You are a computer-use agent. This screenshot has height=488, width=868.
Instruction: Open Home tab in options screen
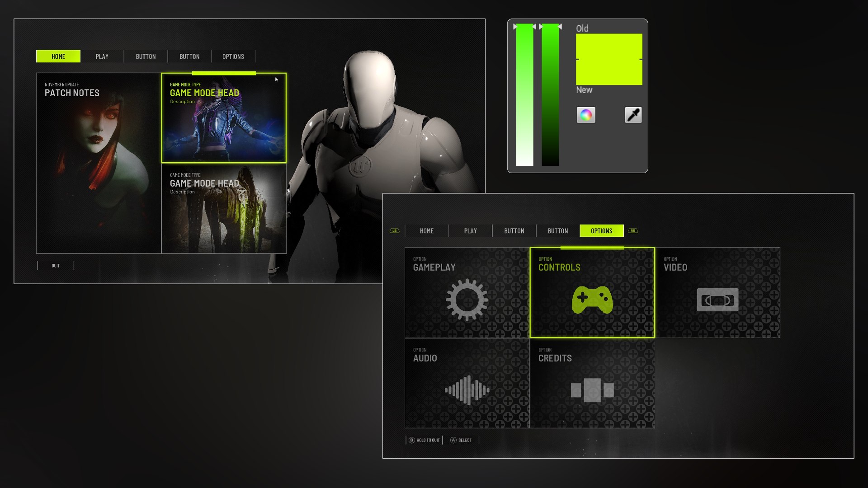click(x=427, y=231)
